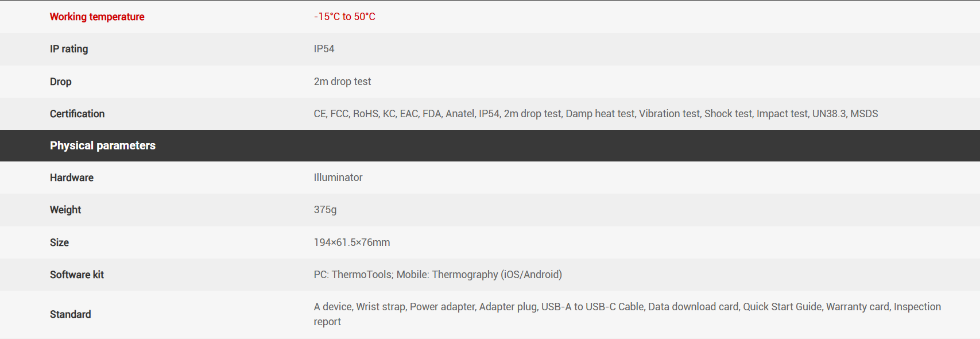Click the Size row label
This screenshot has height=339, width=980.
click(59, 242)
